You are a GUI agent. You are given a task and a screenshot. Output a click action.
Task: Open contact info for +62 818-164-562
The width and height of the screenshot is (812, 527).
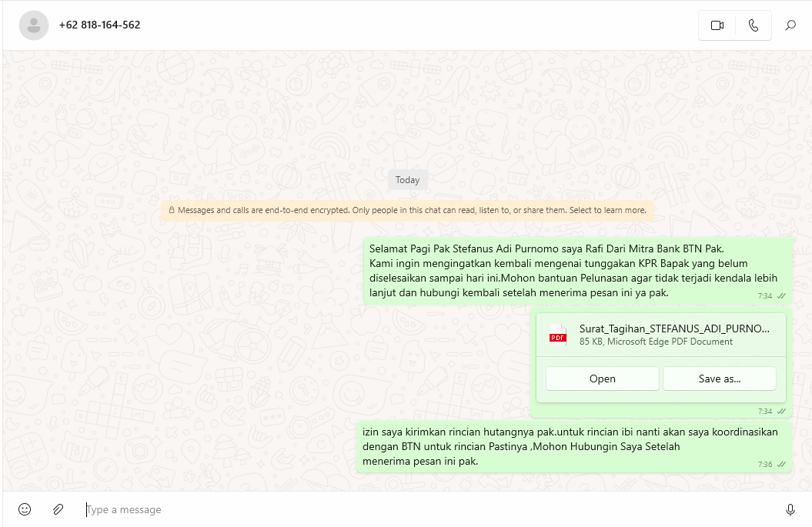pos(99,25)
